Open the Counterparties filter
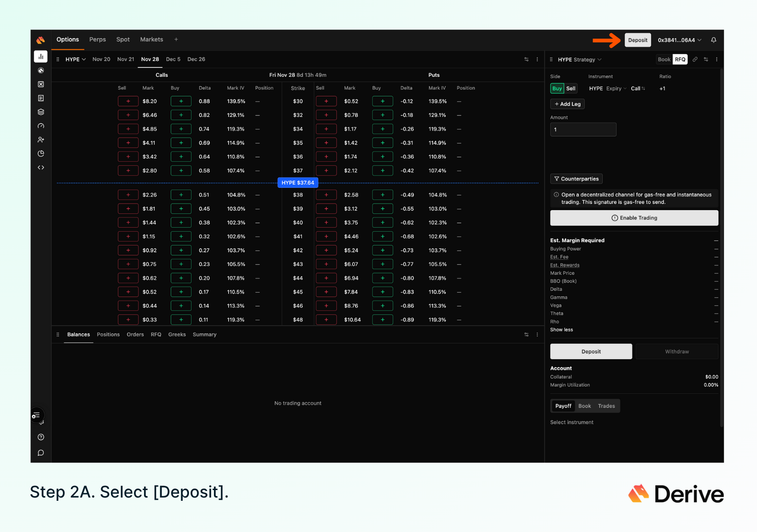The width and height of the screenshot is (757, 532). 577,179
